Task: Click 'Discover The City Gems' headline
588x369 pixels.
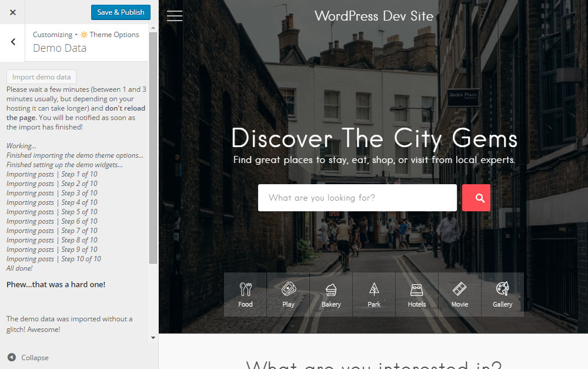Action: 374,138
